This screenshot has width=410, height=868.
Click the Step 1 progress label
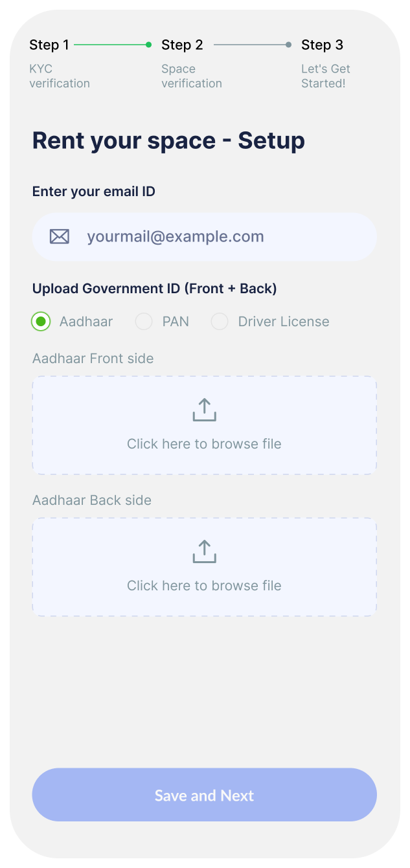coord(49,45)
